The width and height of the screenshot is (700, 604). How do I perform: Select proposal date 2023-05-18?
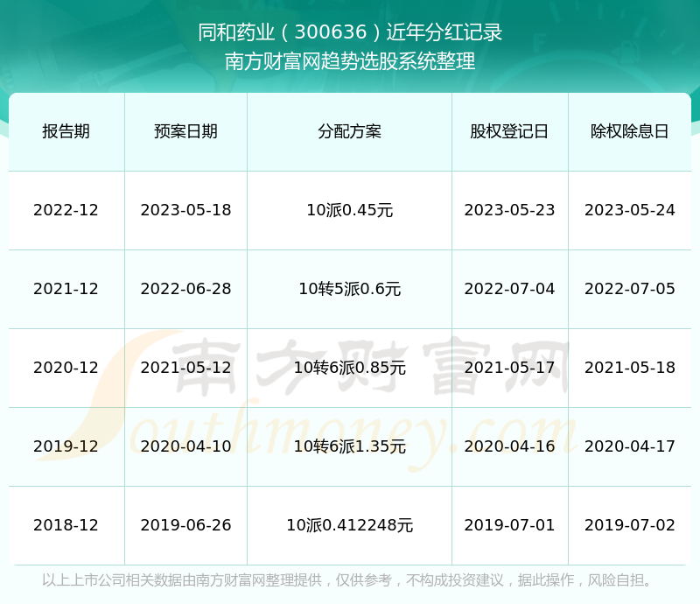(x=185, y=210)
